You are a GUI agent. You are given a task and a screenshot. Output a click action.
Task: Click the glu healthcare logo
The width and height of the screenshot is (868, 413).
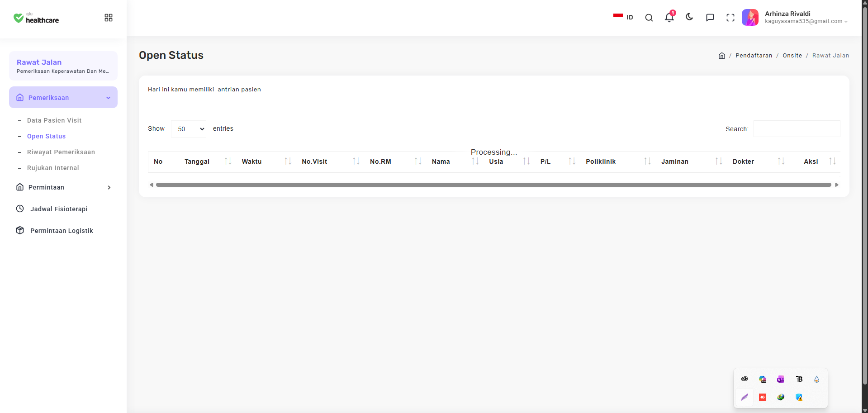(x=36, y=18)
